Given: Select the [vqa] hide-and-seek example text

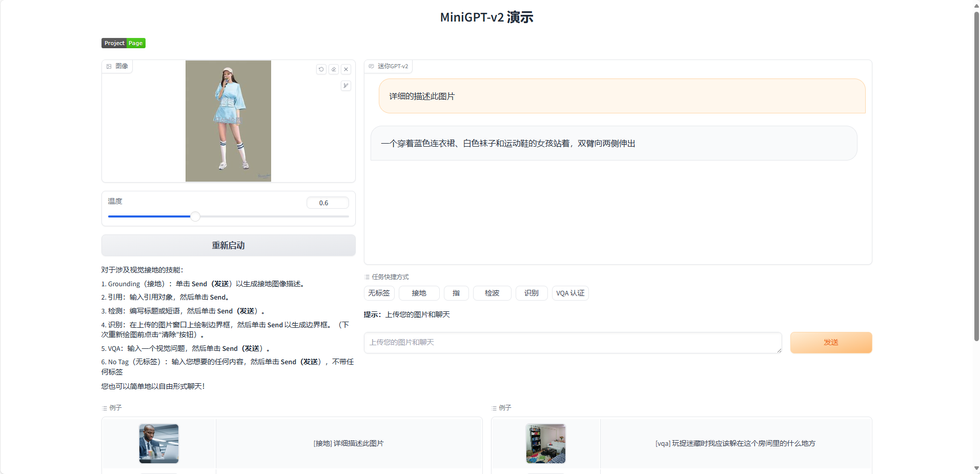Looking at the screenshot, I should (736, 443).
